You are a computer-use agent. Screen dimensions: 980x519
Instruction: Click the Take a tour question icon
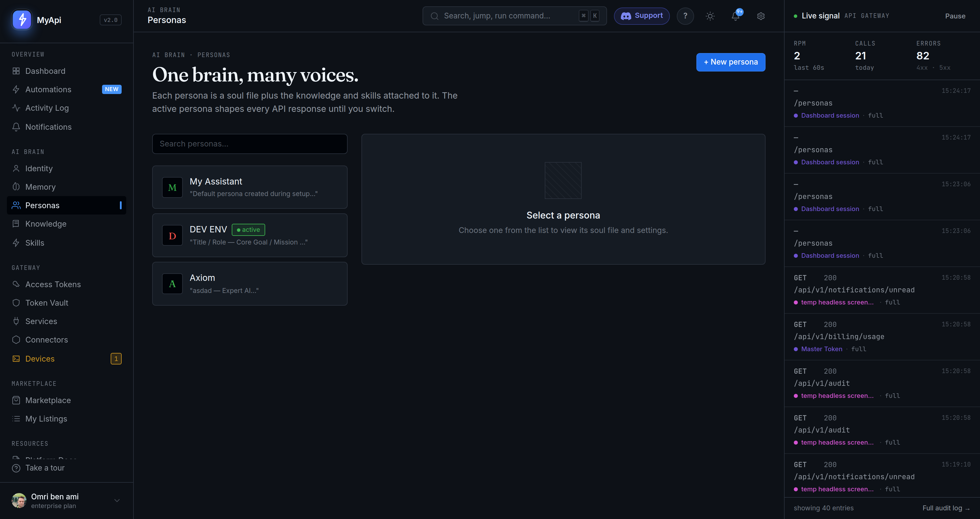point(16,468)
